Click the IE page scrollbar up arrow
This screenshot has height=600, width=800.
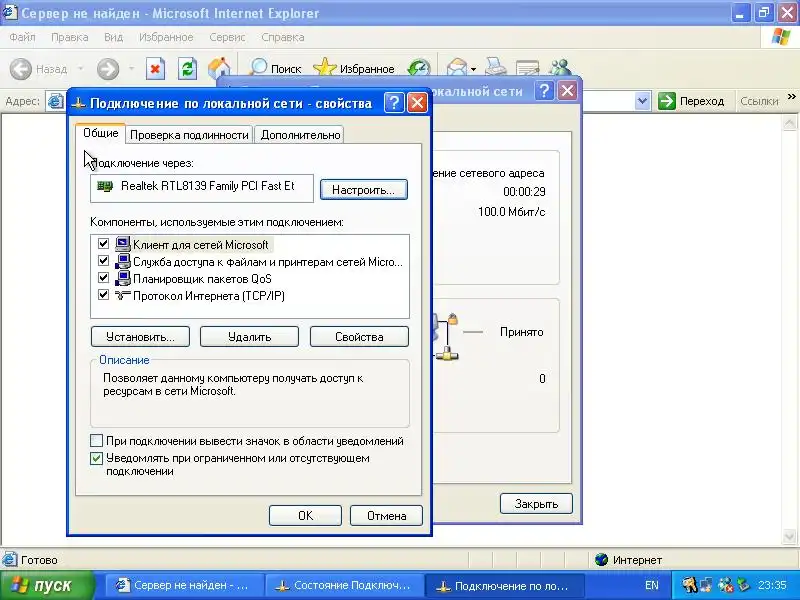[790, 122]
